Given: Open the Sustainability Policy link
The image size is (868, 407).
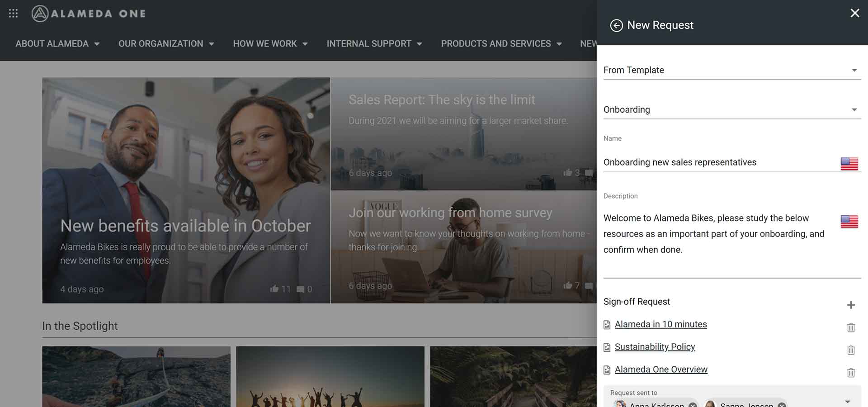Looking at the screenshot, I should tap(655, 347).
